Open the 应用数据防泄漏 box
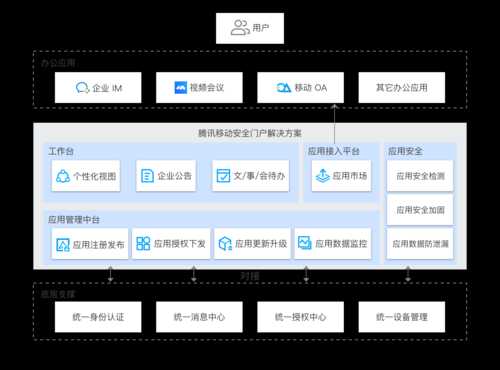This screenshot has width=500, height=370. (420, 244)
